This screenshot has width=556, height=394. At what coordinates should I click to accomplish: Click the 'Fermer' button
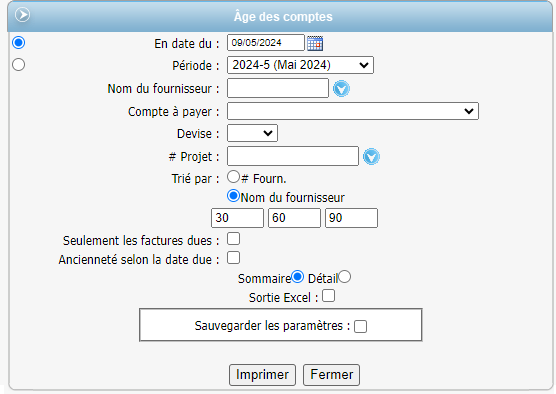point(332,375)
